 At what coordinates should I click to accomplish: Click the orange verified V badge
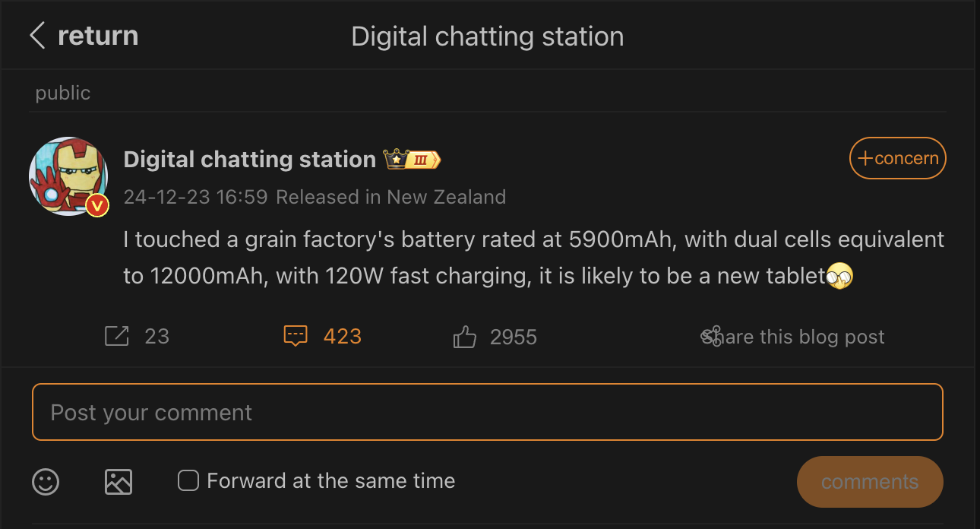(96, 205)
